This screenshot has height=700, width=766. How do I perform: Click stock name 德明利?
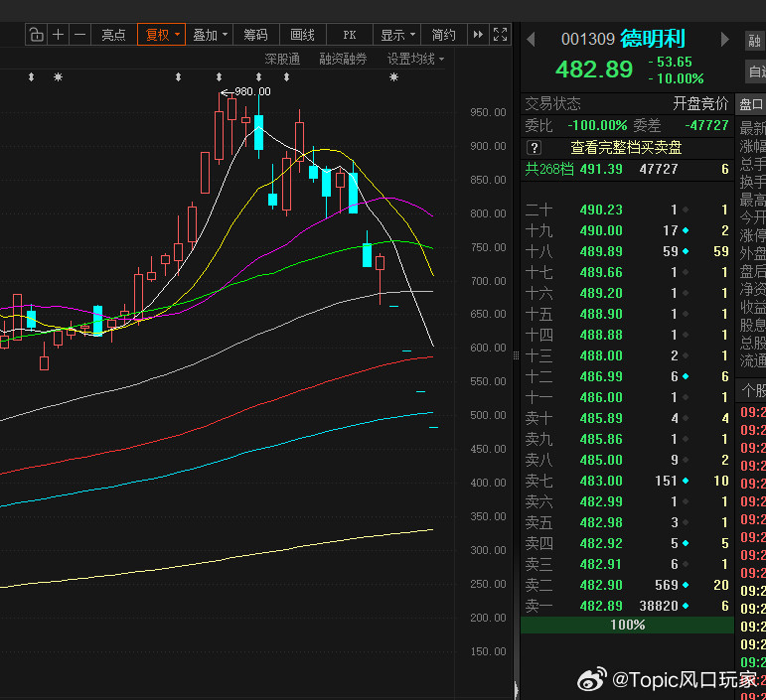653,39
